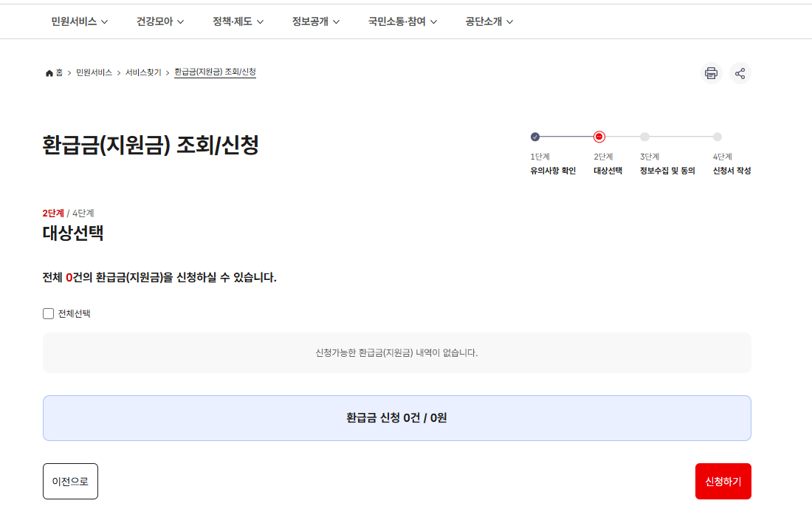Screen dimensions: 812x526
Task: Print the page with the printer icon
Action: [711, 73]
